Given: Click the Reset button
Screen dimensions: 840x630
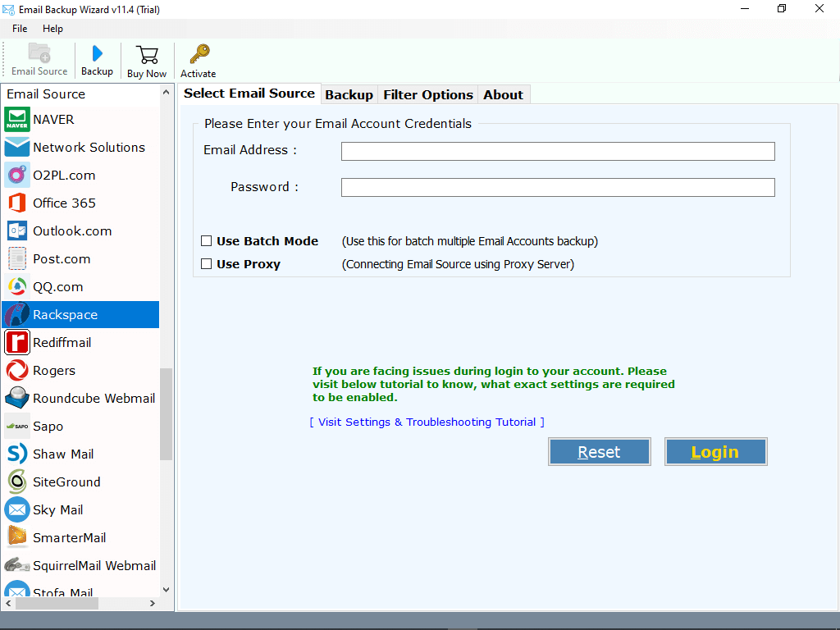Looking at the screenshot, I should click(x=600, y=452).
